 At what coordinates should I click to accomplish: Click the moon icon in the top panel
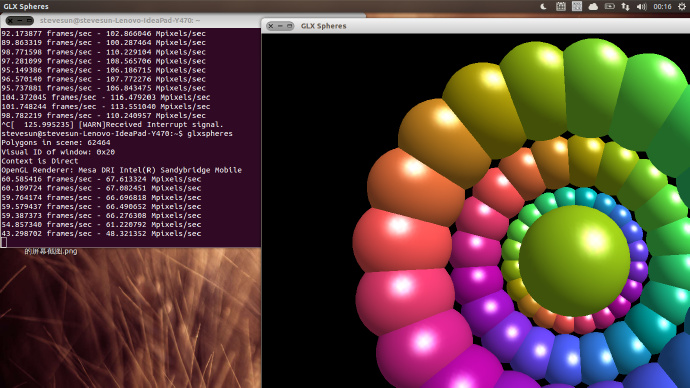click(x=543, y=7)
